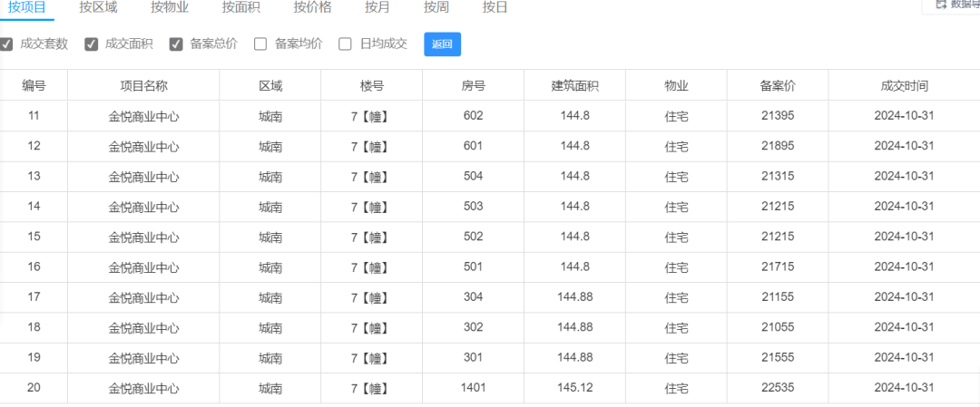Enable the 备案均价 checkbox
This screenshot has height=407, width=980.
pyautogui.click(x=260, y=44)
